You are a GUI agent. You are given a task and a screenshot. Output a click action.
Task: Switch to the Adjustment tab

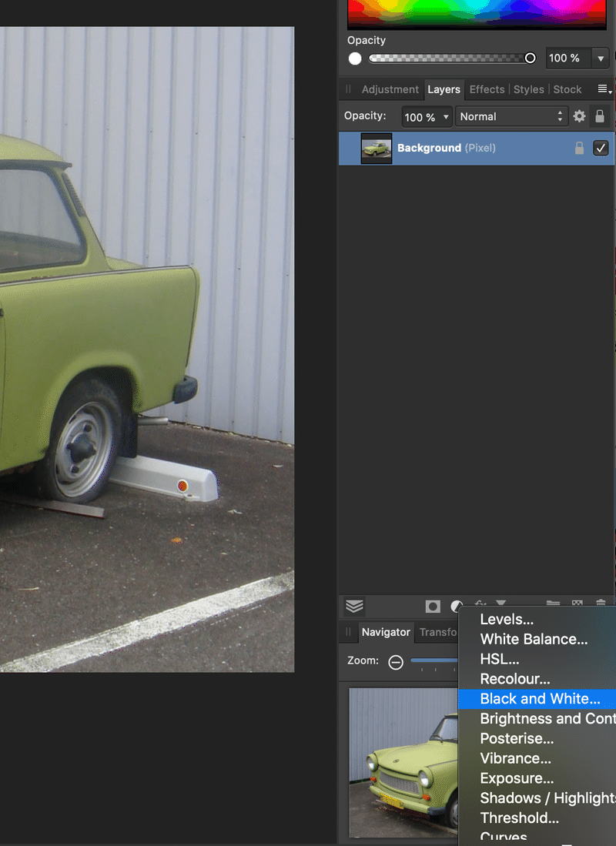click(390, 89)
